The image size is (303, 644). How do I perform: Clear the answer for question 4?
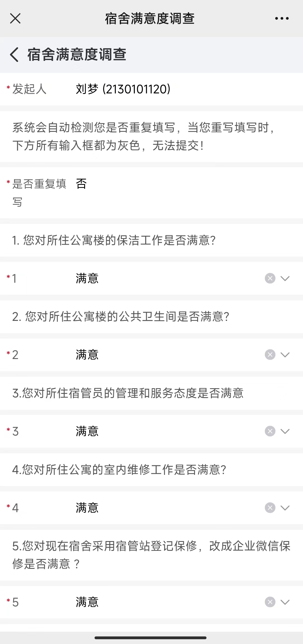(x=270, y=508)
